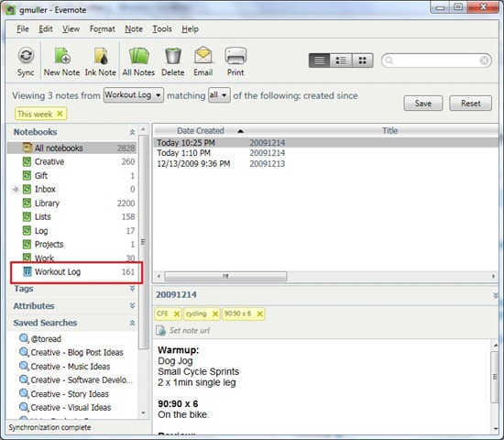Remove the 'This week' filter
The image size is (504, 440).
[60, 114]
